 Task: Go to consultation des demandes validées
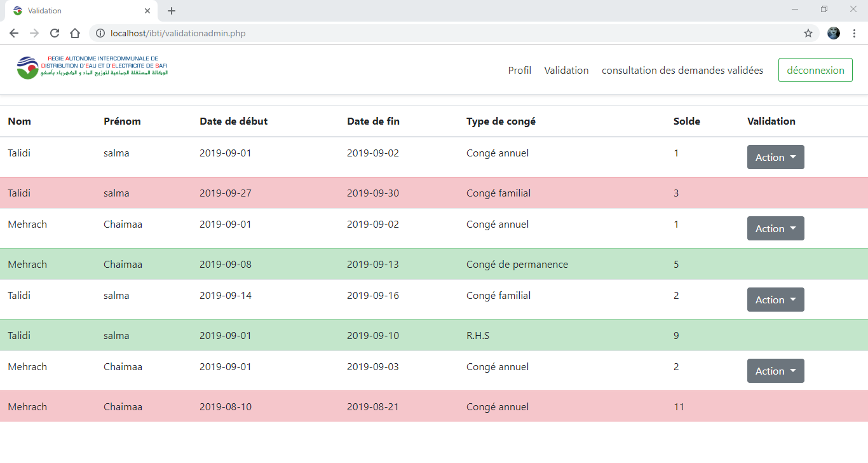pyautogui.click(x=682, y=70)
